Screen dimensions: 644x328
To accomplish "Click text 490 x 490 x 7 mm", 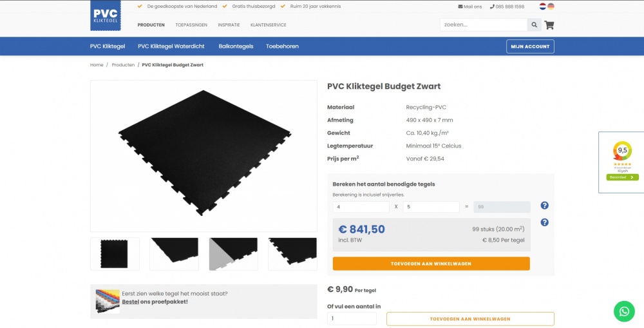I will click(x=430, y=120).
